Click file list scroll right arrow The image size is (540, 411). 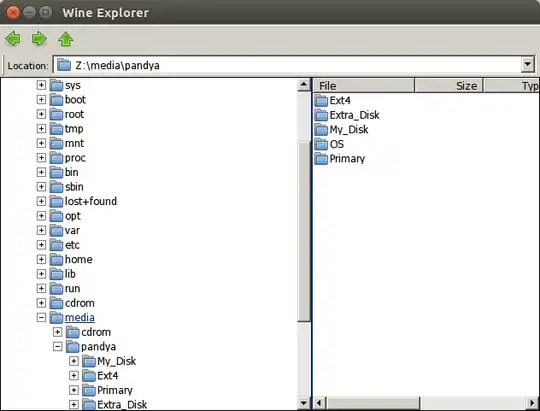532,402
